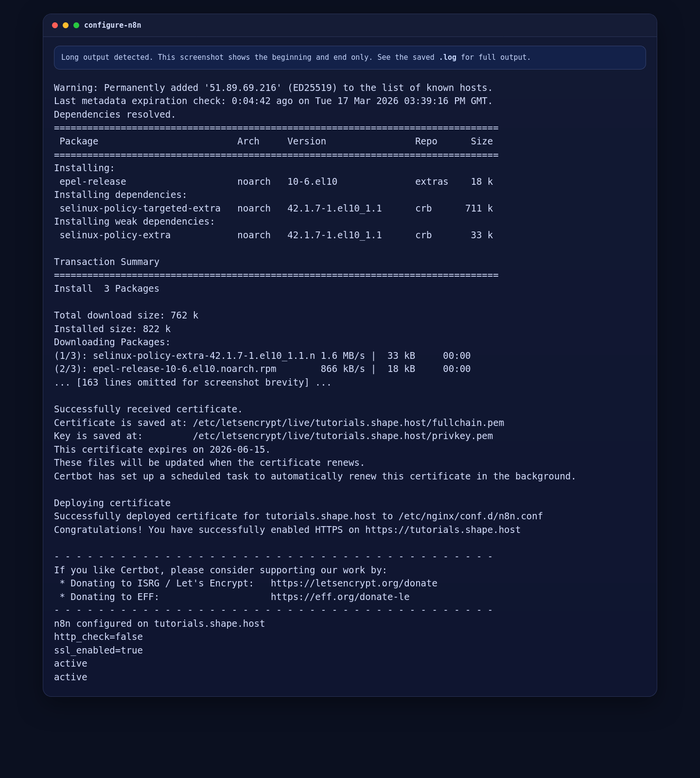This screenshot has width=700, height=778.
Task: Click the /etc/nginx/conf.d/n8n.conf path
Action: click(x=471, y=516)
